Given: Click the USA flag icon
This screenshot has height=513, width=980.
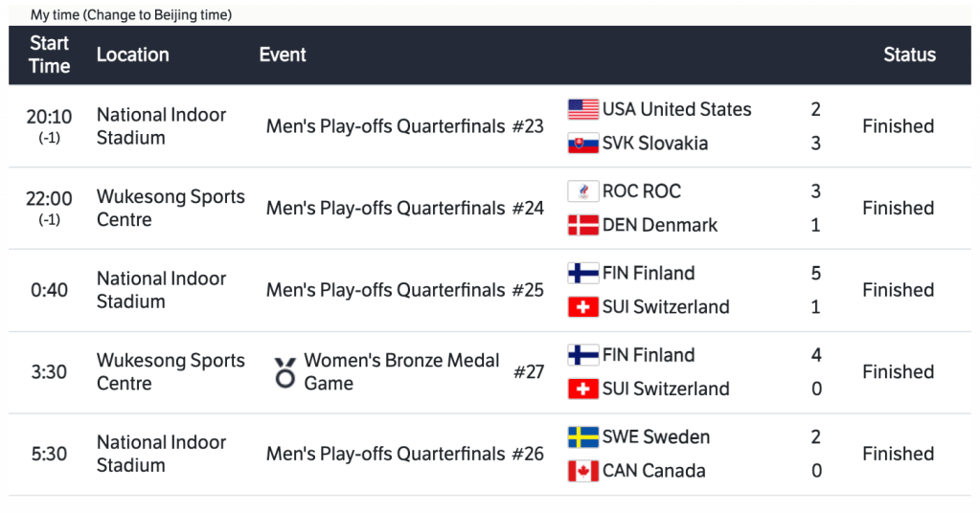Looking at the screenshot, I should [582, 109].
